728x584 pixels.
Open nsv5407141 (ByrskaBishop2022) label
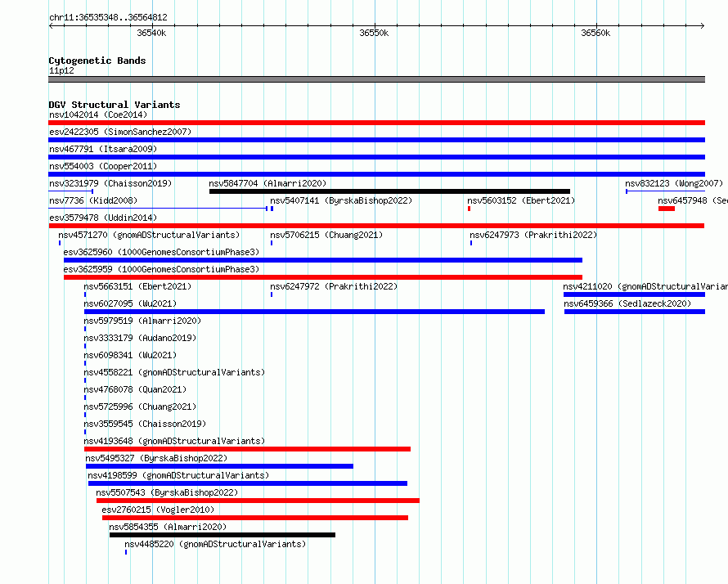(341, 200)
